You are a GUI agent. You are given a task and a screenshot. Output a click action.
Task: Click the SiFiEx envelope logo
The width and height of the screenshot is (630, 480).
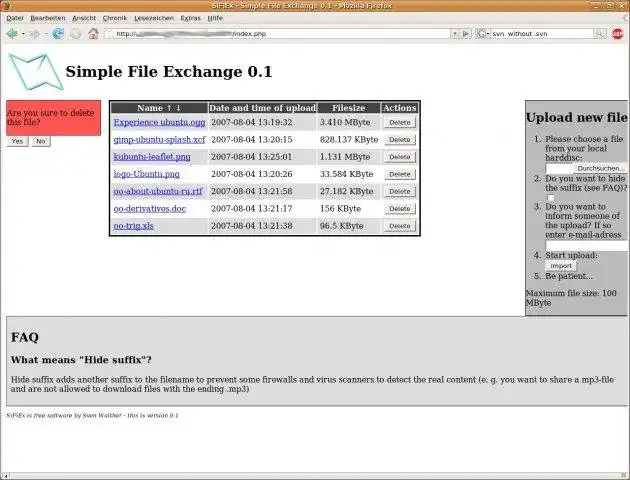tap(36, 71)
